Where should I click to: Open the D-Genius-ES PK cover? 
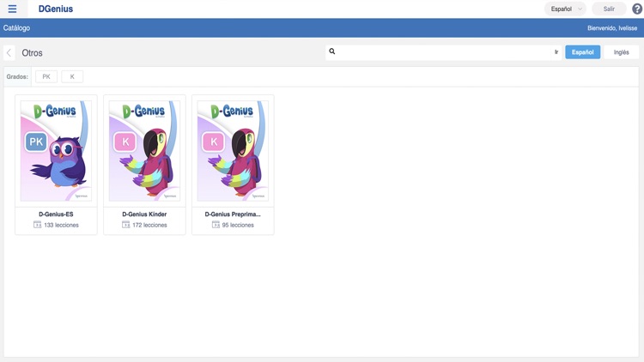coord(56,151)
